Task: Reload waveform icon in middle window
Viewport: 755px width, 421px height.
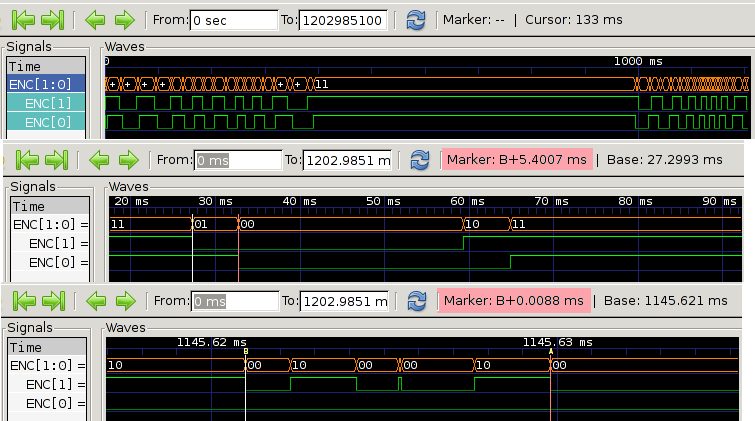Action: pyautogui.click(x=419, y=160)
